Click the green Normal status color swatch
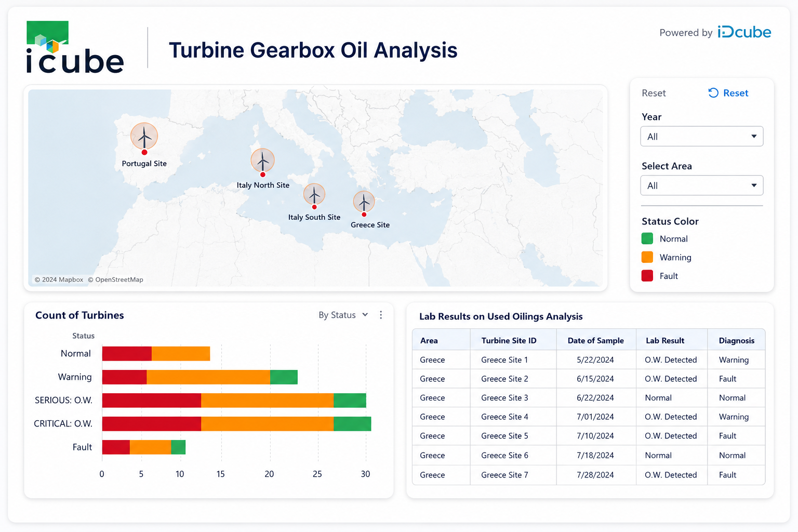Screen dimensions: 798x532 tap(647, 238)
